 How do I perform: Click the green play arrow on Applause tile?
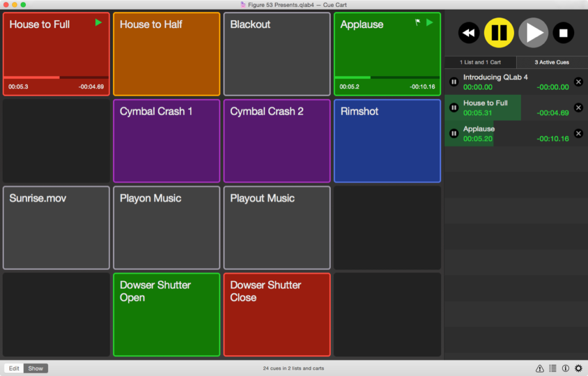pyautogui.click(x=430, y=22)
